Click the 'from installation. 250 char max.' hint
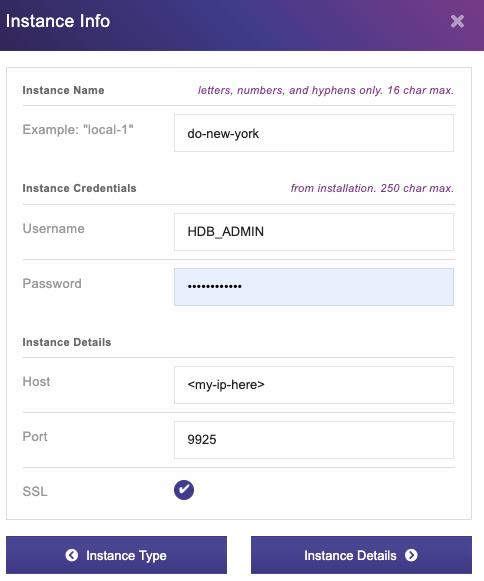 point(372,188)
